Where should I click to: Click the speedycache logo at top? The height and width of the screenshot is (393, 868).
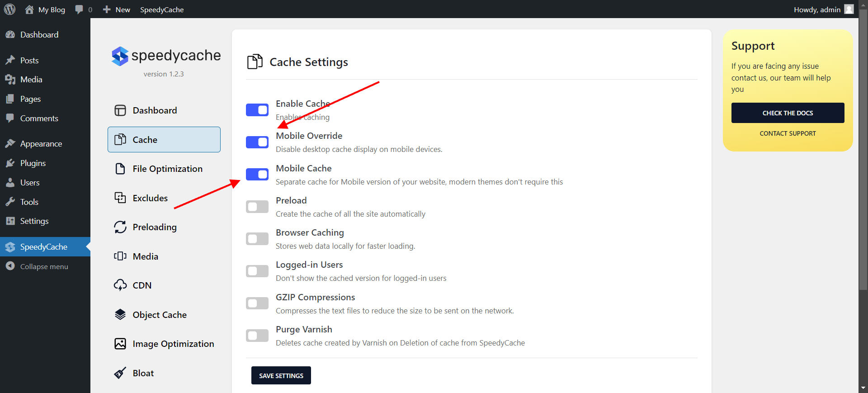tap(166, 56)
